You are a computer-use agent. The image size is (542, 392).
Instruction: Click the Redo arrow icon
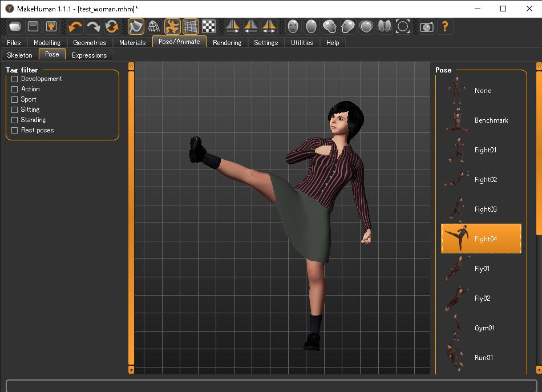pyautogui.click(x=93, y=26)
